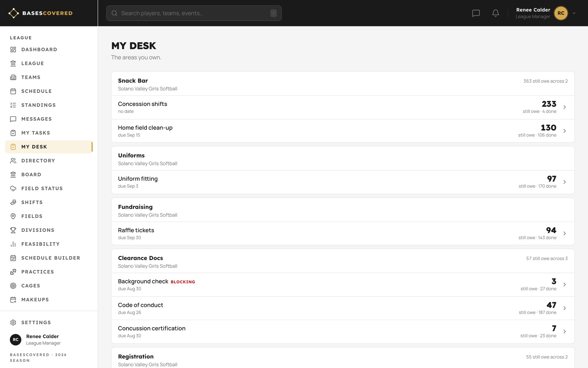Viewport: 588px width, 368px height.
Task: Open Raffle tickets row chevron
Action: [564, 234]
